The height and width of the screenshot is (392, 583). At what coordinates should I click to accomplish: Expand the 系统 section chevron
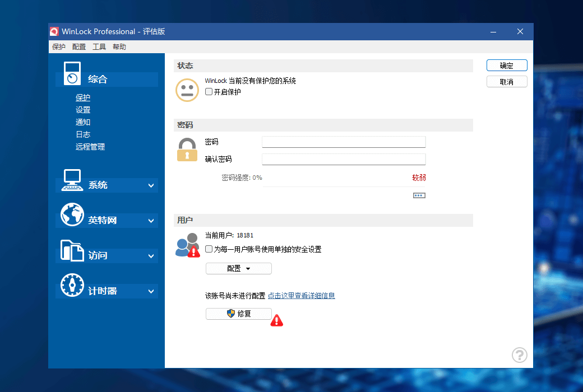(x=151, y=185)
